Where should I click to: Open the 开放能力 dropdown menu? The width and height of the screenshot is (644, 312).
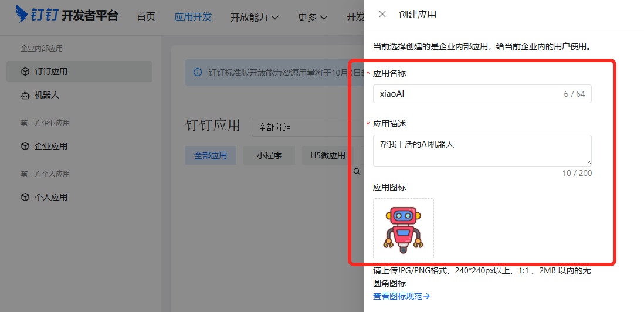(254, 17)
